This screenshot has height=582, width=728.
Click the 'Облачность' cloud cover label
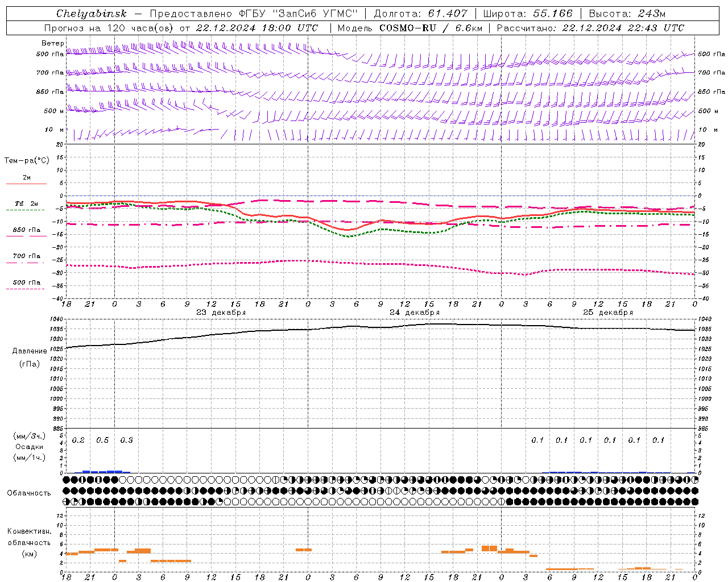[x=29, y=493]
